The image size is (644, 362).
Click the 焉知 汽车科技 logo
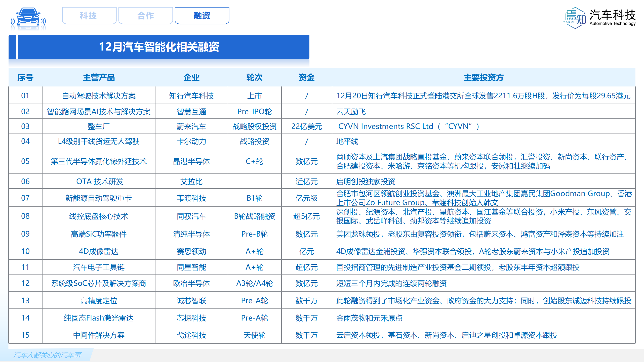pyautogui.click(x=600, y=18)
